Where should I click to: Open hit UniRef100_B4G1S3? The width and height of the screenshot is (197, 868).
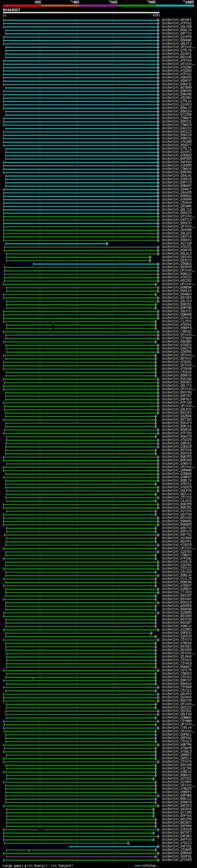click(177, 132)
